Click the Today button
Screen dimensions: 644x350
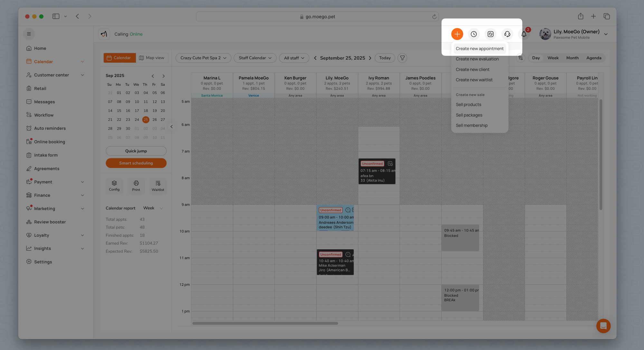point(384,58)
